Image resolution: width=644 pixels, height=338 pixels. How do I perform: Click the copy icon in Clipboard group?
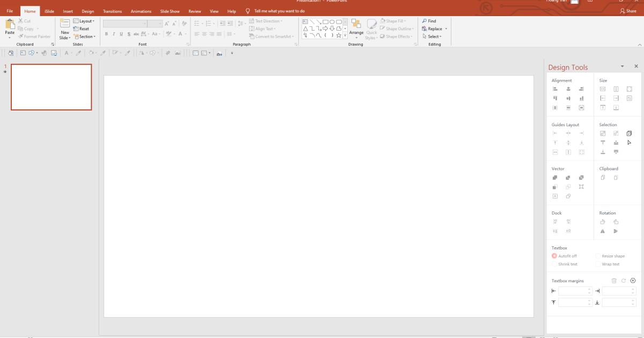click(x=603, y=177)
